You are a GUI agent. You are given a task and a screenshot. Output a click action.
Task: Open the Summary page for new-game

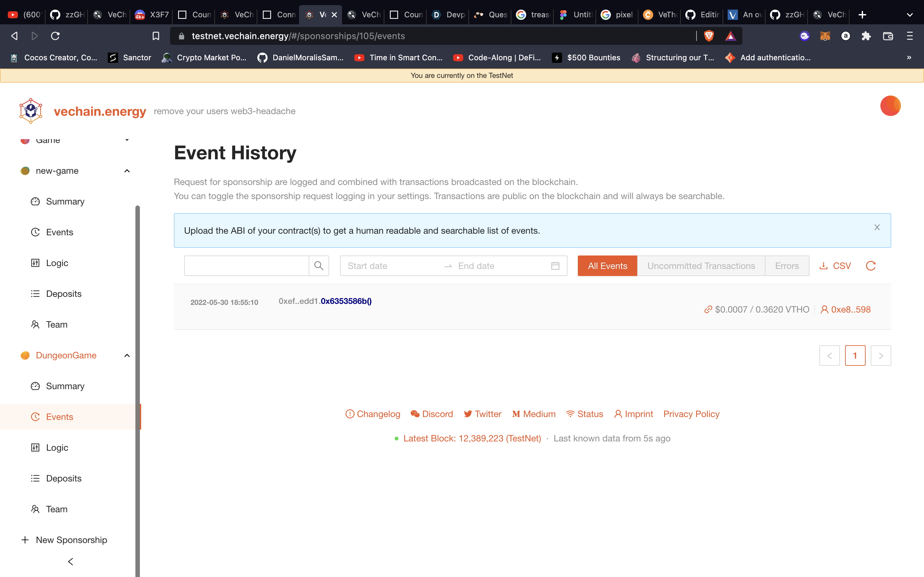[x=65, y=201]
